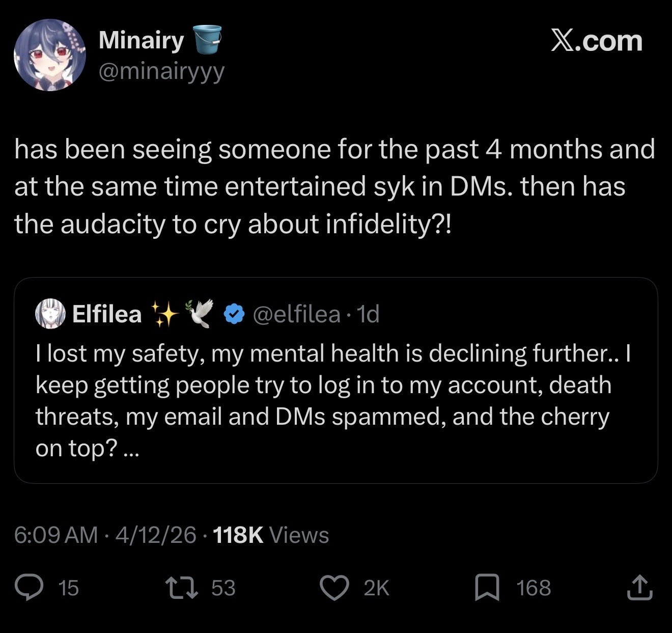Click the X.com logo text
The height and width of the screenshot is (633, 672).
(x=596, y=41)
